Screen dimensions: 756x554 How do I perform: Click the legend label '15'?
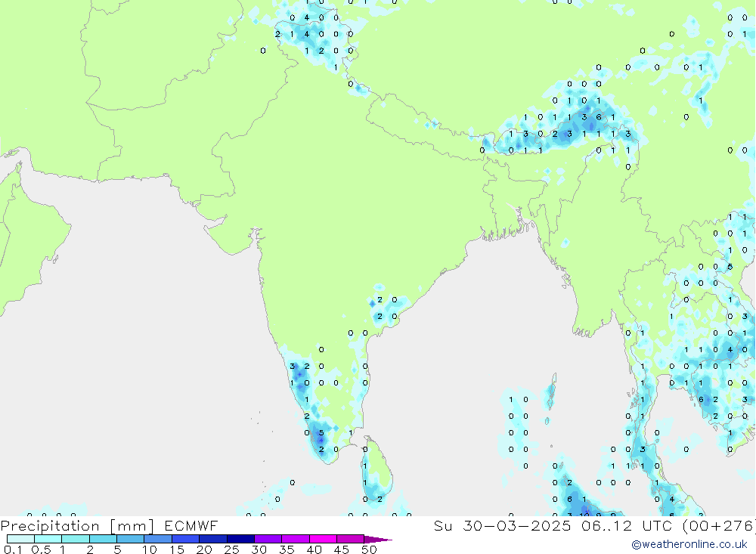[x=177, y=549]
